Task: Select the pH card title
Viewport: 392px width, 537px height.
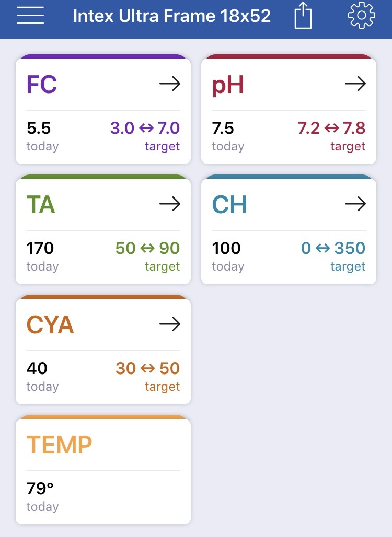Action: (x=228, y=85)
